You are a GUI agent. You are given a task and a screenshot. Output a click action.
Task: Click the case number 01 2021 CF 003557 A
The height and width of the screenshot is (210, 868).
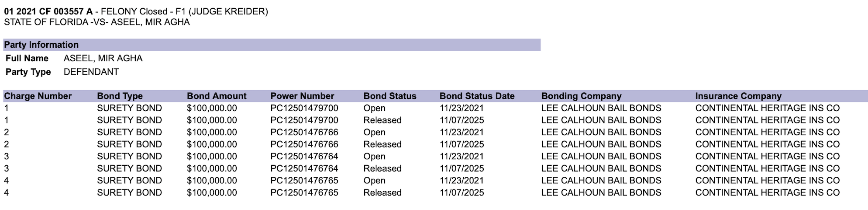point(48,12)
